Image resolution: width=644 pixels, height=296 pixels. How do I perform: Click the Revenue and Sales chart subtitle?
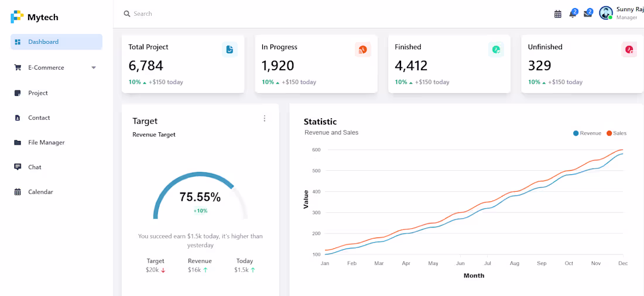(331, 133)
